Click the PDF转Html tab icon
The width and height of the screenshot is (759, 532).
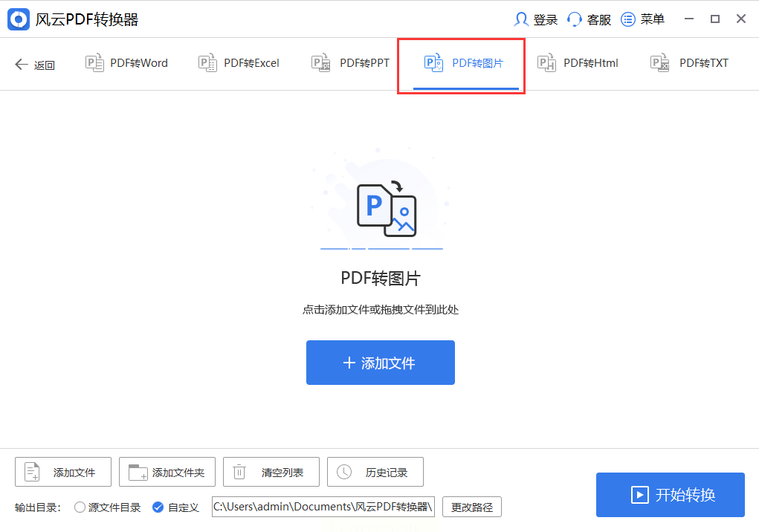click(546, 63)
